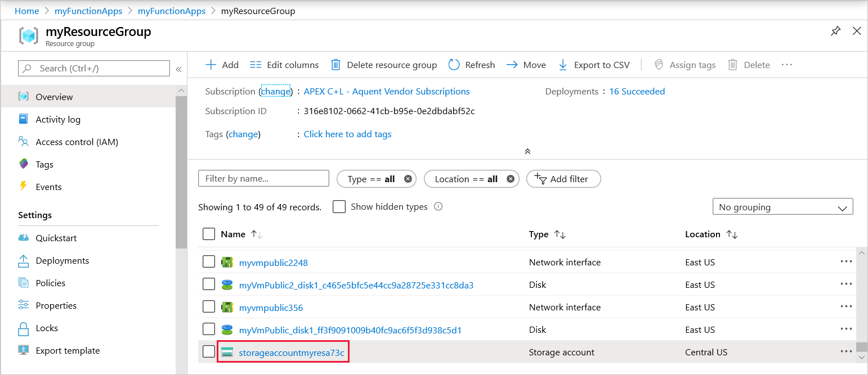The image size is (868, 375).
Task: Go to Deployments in Settings menu
Action: coord(62,261)
